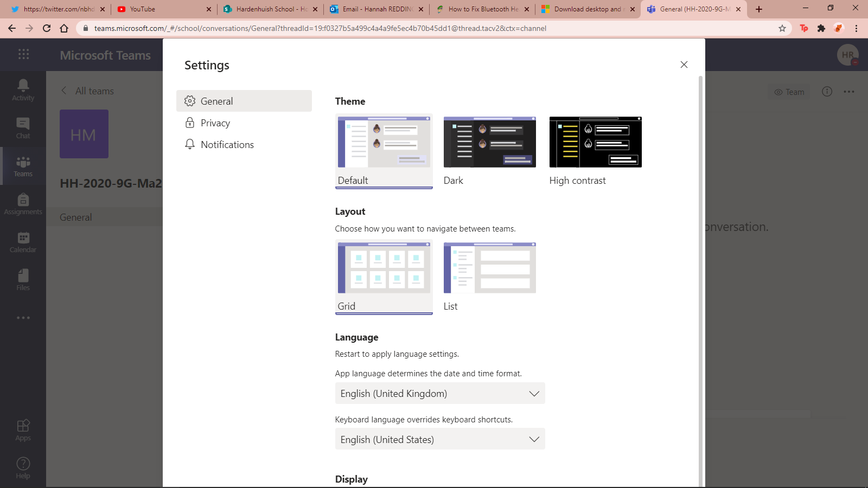Screen dimensions: 868x488
Task: Open the app launcher waffle icon
Action: pyautogui.click(x=23, y=54)
